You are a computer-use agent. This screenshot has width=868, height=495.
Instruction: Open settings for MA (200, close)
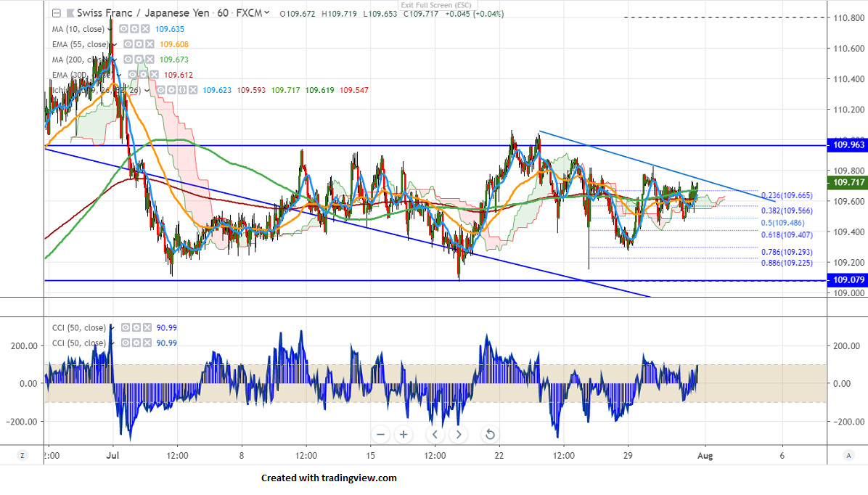(139, 60)
